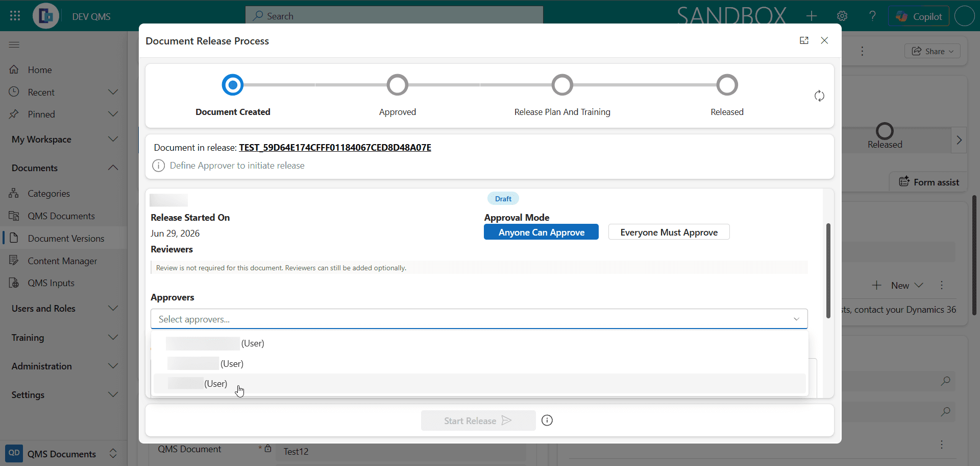Expand the New button dropdown arrow
980x466 pixels.
tap(919, 285)
